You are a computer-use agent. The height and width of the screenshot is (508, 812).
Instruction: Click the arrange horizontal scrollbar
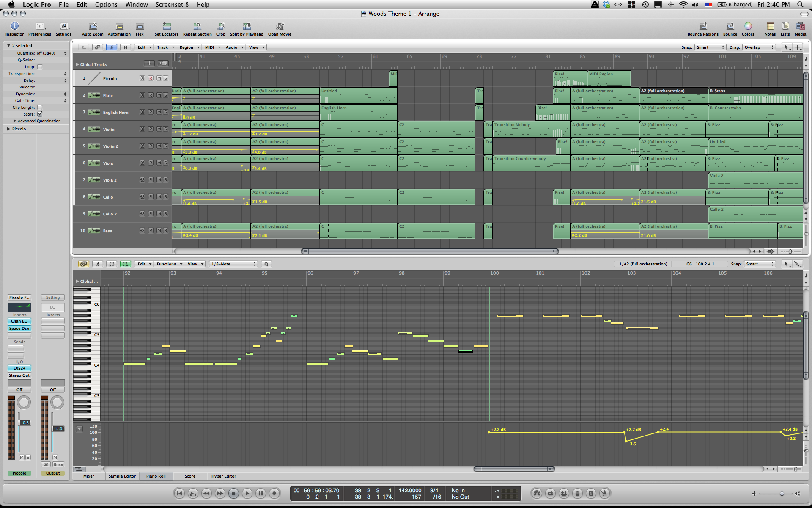pyautogui.click(x=430, y=251)
